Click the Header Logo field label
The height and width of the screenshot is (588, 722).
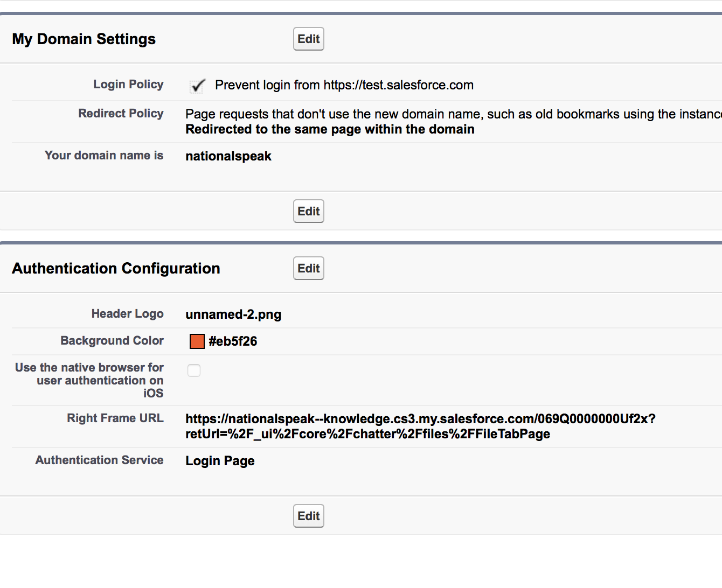pos(127,314)
